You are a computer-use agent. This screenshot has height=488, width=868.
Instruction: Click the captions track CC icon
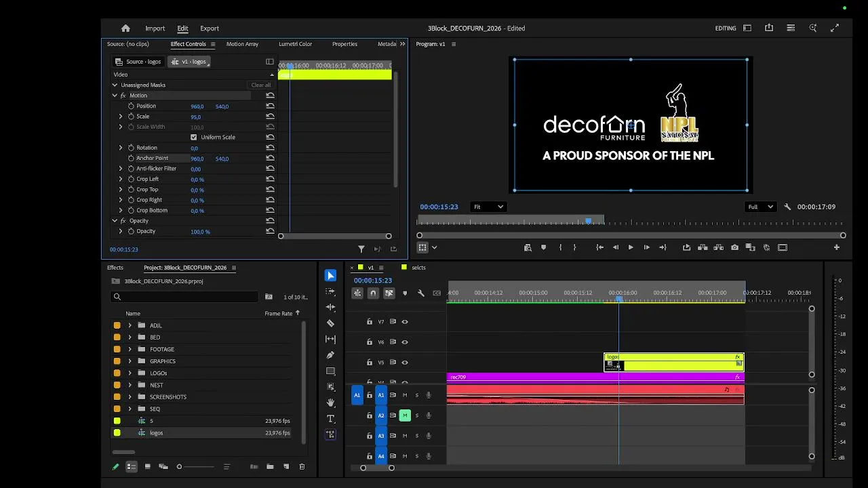[437, 293]
